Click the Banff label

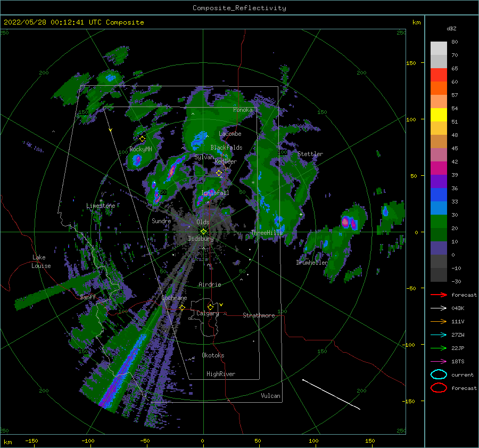88,297
